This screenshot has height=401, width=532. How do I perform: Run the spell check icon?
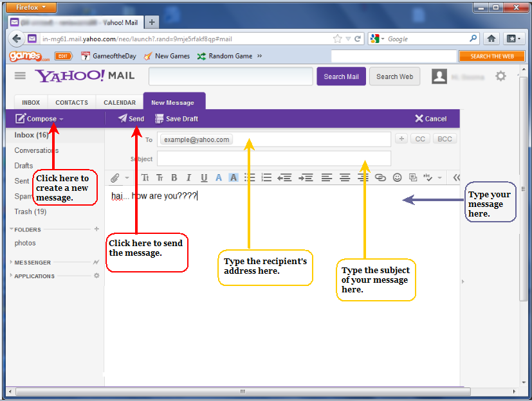click(428, 177)
